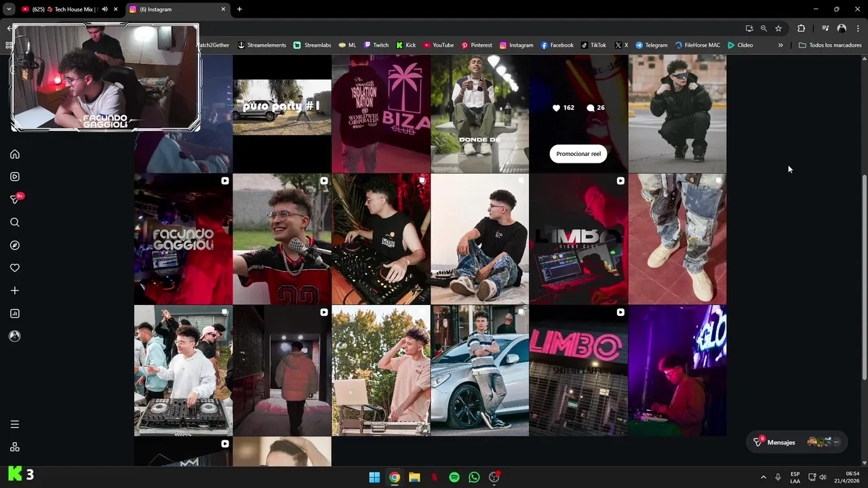Mute the audio on YouTube tab

click(x=104, y=9)
